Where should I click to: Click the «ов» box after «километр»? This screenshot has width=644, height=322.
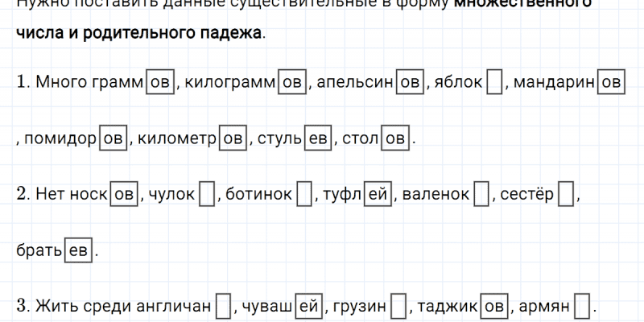coord(233,138)
